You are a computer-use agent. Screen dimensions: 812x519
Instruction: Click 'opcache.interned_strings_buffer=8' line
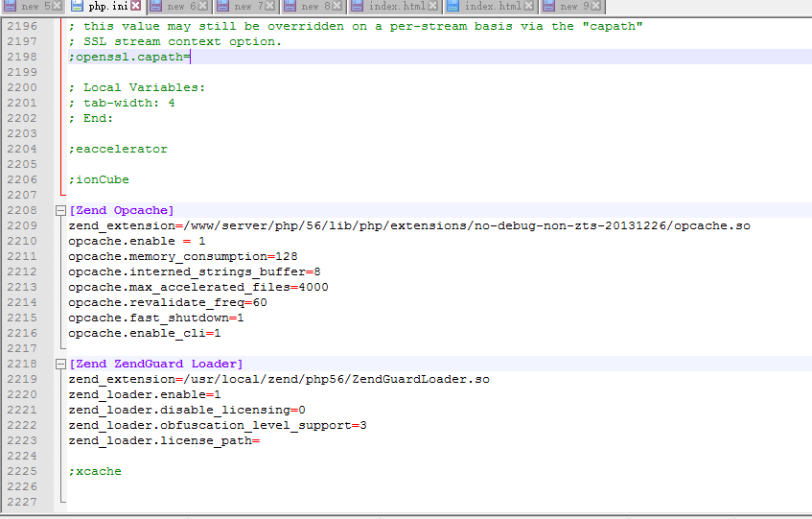click(x=195, y=271)
